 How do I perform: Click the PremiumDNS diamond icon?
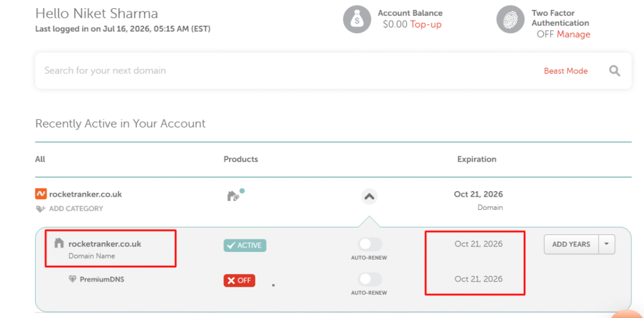(x=72, y=280)
